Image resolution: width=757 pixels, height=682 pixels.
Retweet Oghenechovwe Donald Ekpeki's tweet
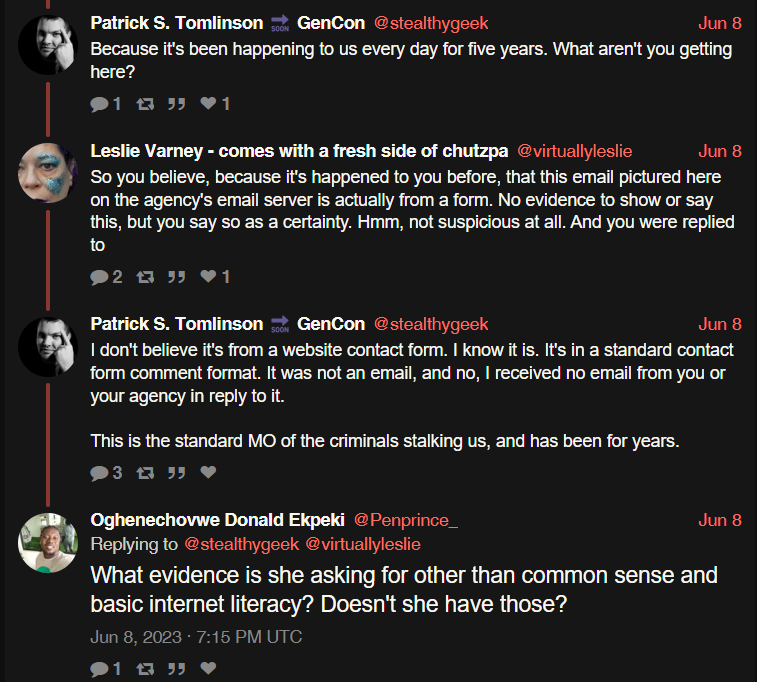click(x=145, y=668)
